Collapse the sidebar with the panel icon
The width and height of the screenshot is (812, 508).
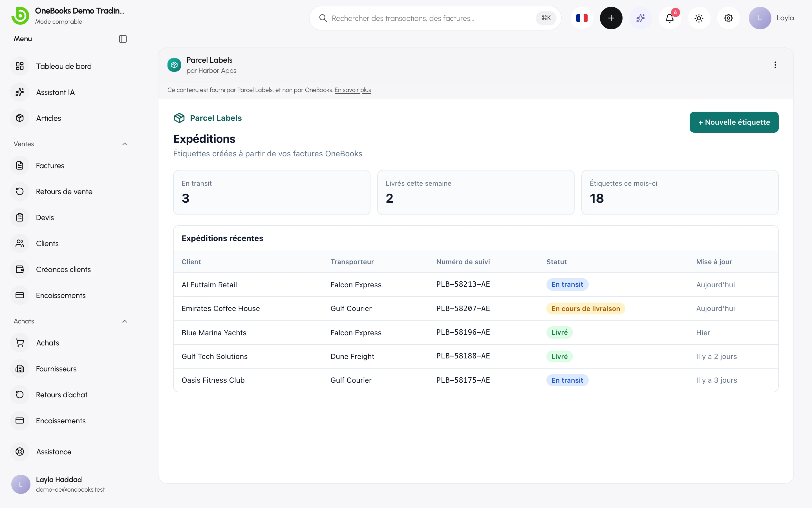(123, 39)
